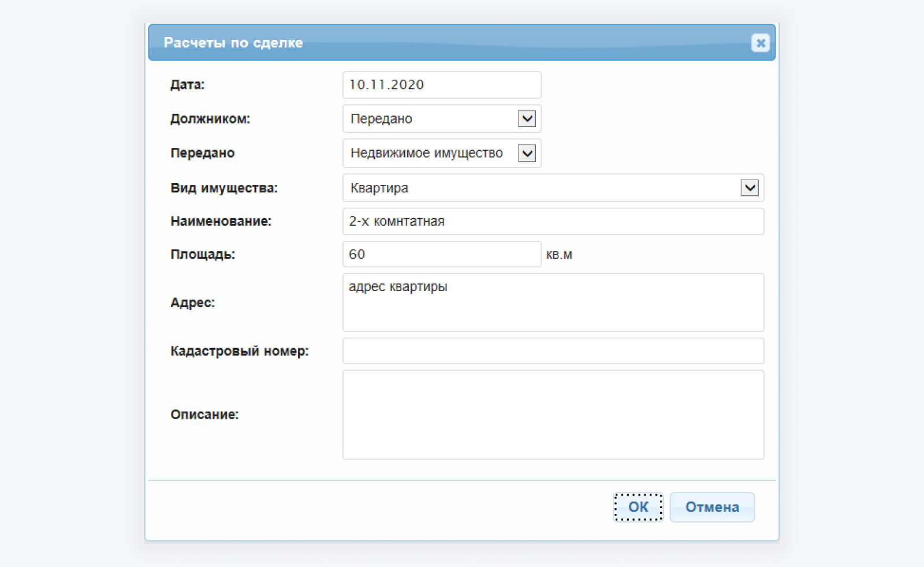The height and width of the screenshot is (567, 924).
Task: Click the Расчеты по сделке title
Action: click(233, 43)
